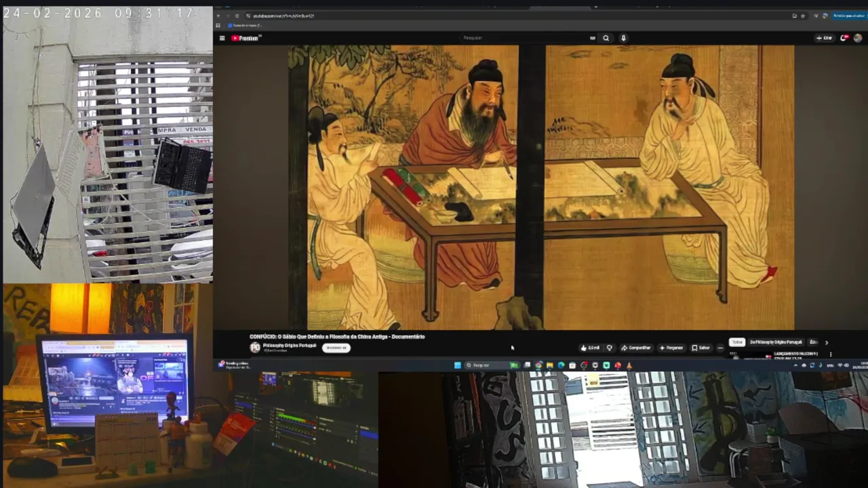Click the Compartilhar share button

637,348
